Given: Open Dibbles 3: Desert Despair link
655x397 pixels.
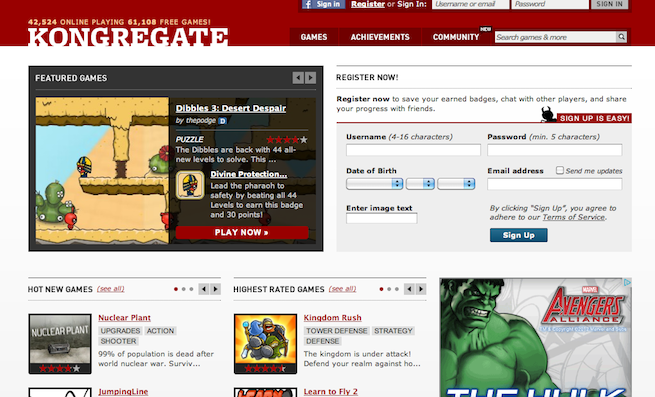Looking at the screenshot, I should pyautogui.click(x=231, y=108).
